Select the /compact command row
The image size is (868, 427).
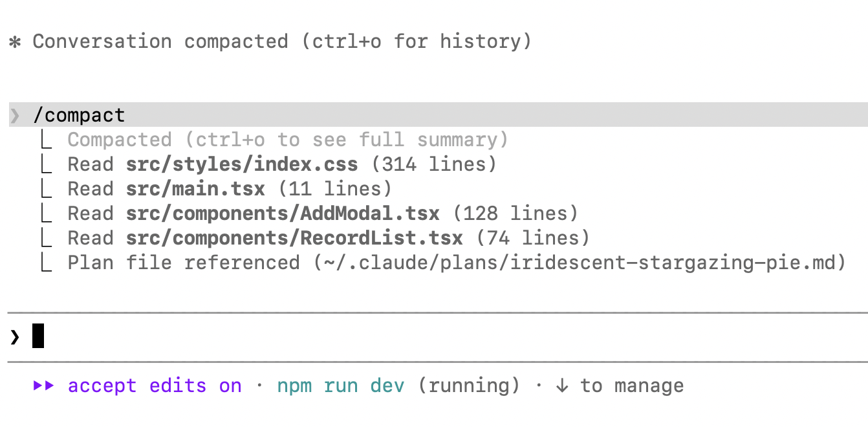(x=79, y=116)
